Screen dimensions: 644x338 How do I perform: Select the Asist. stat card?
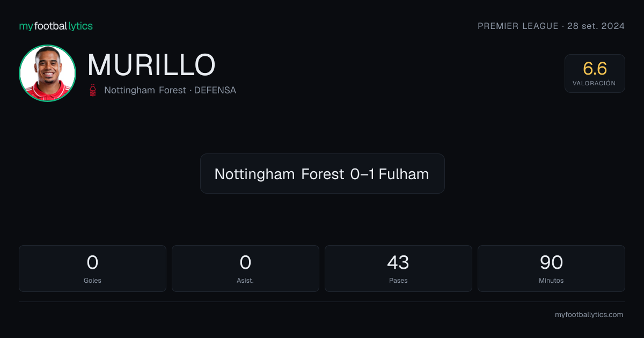[x=245, y=268]
